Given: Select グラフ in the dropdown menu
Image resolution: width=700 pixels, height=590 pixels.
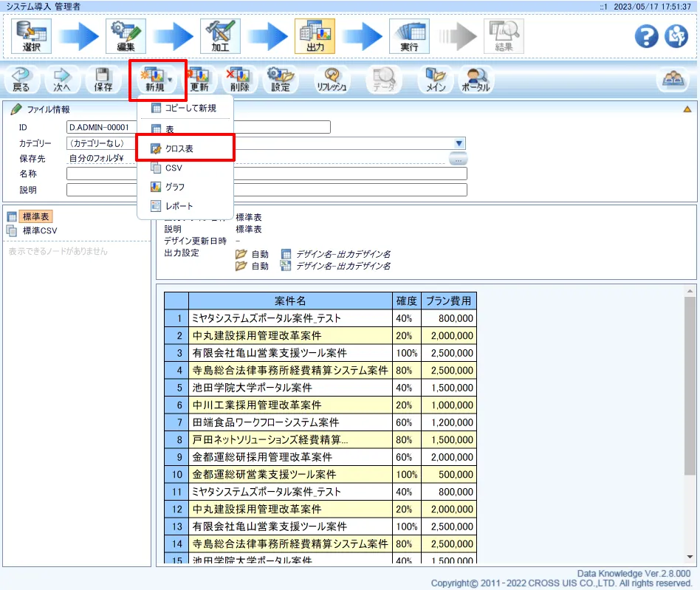Looking at the screenshot, I should point(174,187).
